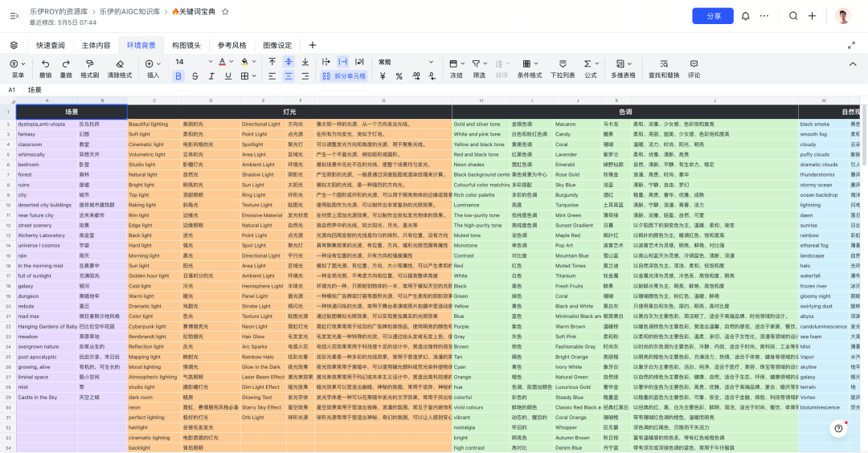Image resolution: width=868 pixels, height=453 pixels.
Task: Open the dropdown list (下拉列表) tool
Action: [563, 68]
